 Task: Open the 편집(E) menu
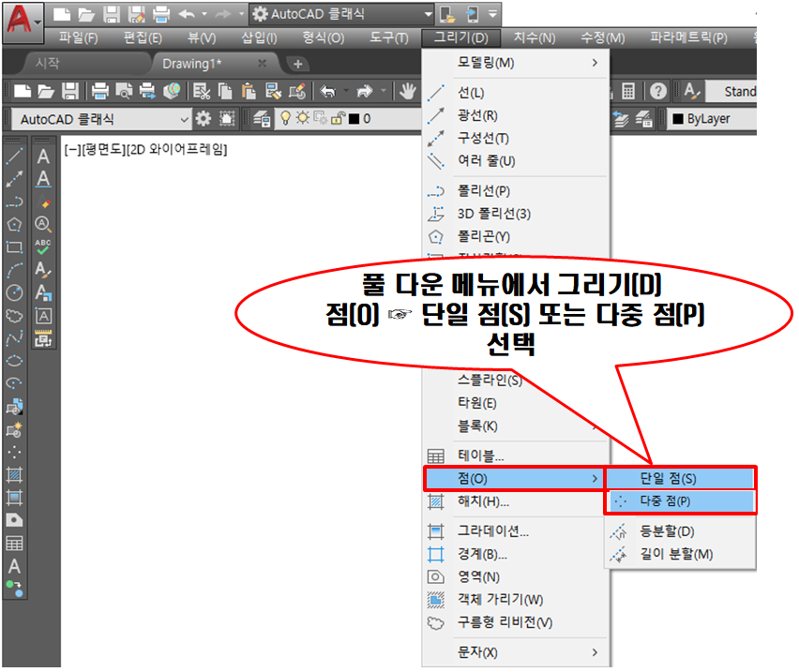tap(143, 37)
